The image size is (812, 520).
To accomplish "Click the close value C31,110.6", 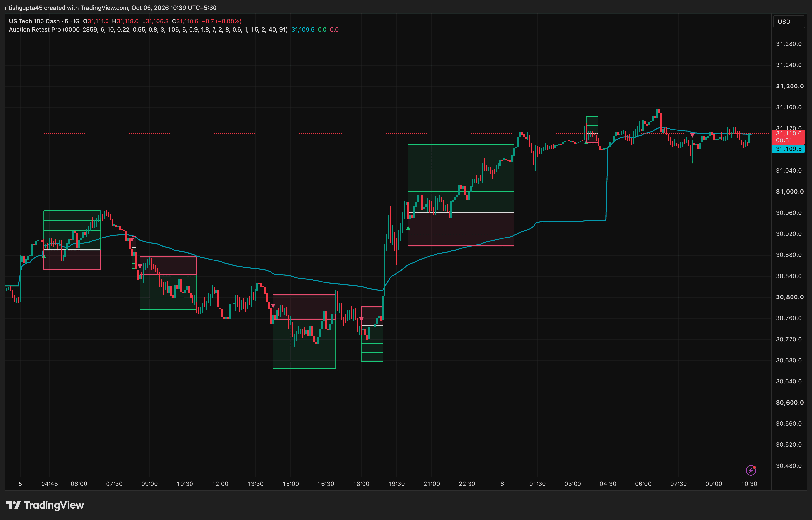I will (185, 21).
